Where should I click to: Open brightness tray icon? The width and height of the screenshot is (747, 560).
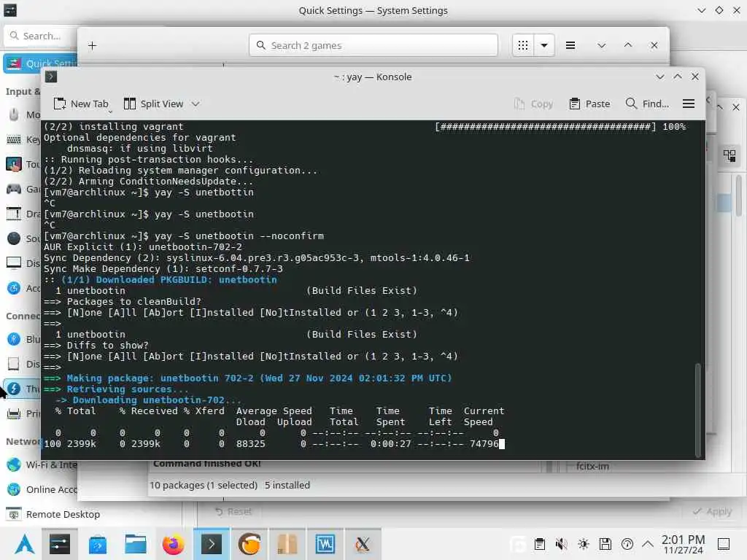coord(583,544)
